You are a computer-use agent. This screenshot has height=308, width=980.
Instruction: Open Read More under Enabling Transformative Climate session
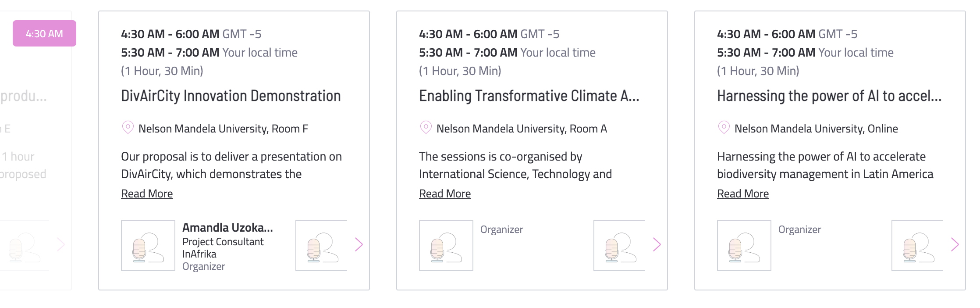coord(445,193)
